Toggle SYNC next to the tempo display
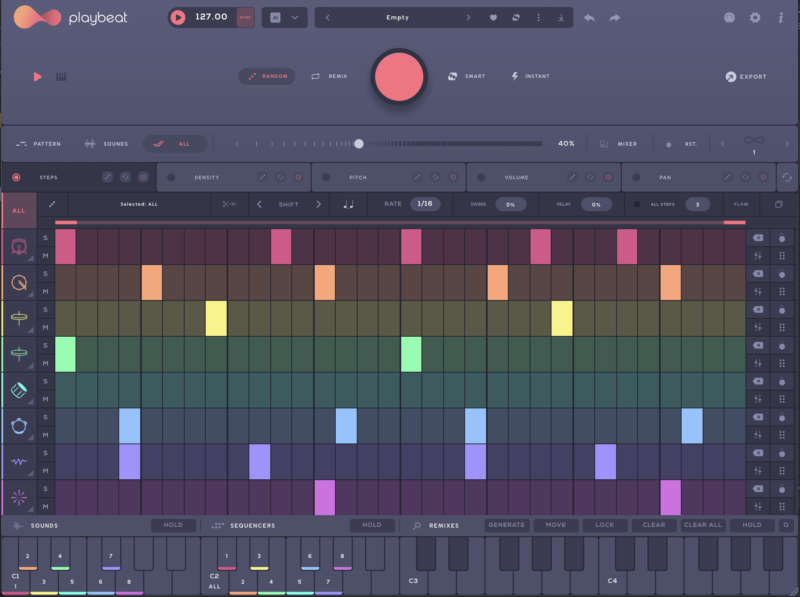Viewport: 800px width, 597px height. 243,16
